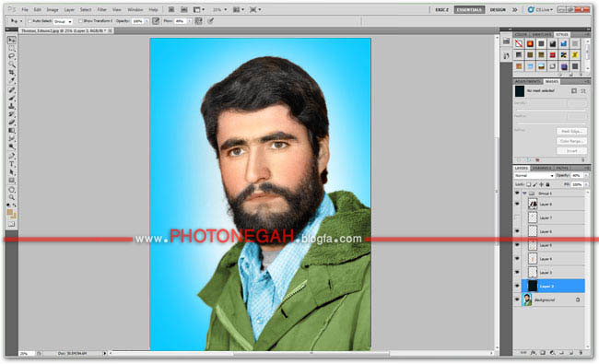Delete layer trash icon in Layers panel
The width and height of the screenshot is (599, 364).
(581, 353)
